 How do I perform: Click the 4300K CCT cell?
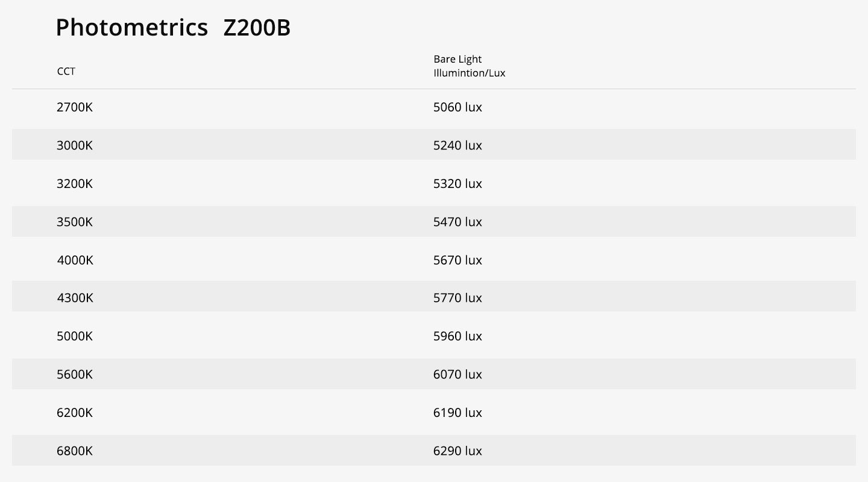click(75, 298)
